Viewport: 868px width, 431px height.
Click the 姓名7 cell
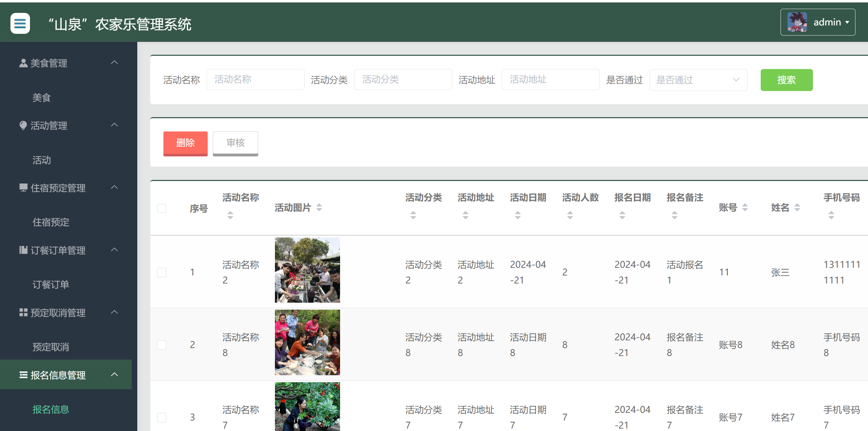(783, 417)
